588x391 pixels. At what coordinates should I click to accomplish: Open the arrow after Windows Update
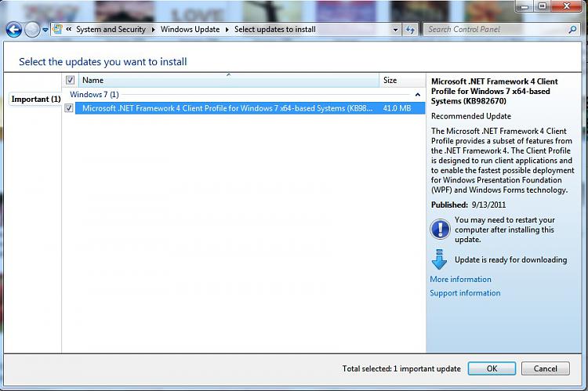(x=227, y=29)
